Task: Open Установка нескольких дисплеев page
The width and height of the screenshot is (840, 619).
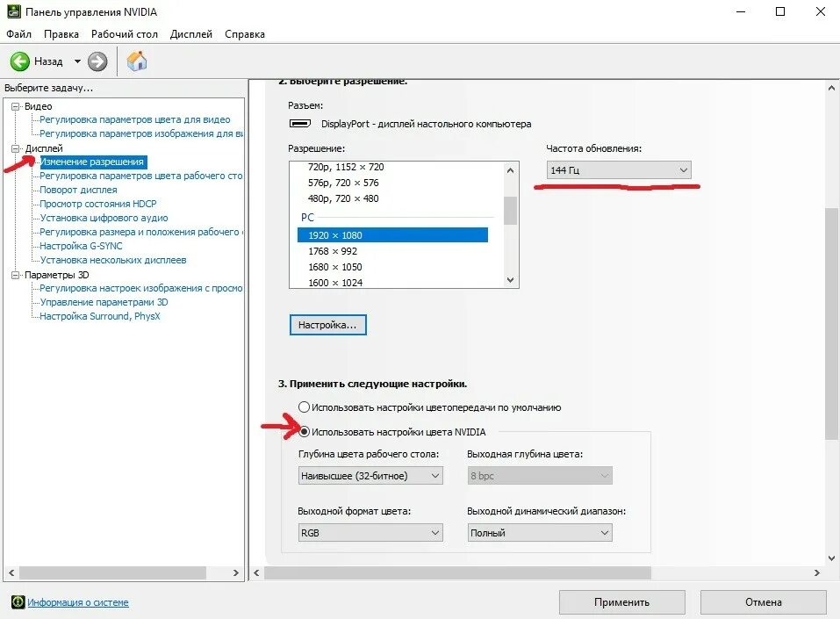Action: pyautogui.click(x=113, y=260)
